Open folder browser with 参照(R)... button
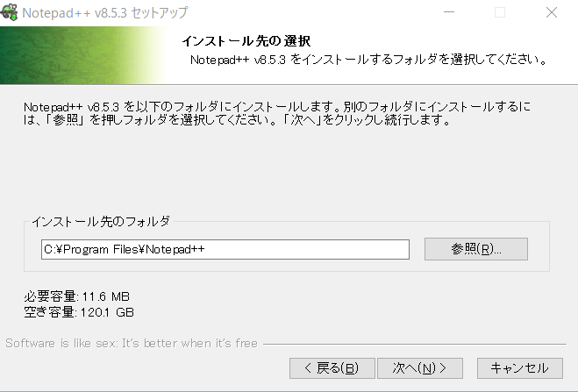 click(475, 249)
